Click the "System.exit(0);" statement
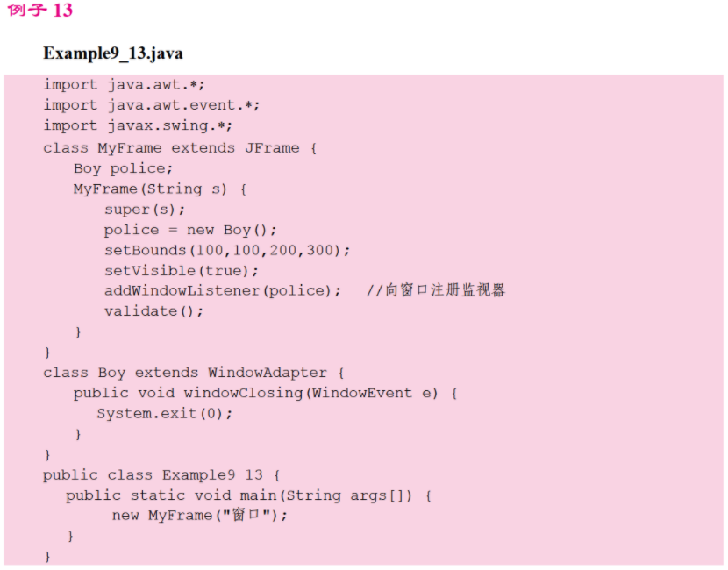 pyautogui.click(x=165, y=413)
